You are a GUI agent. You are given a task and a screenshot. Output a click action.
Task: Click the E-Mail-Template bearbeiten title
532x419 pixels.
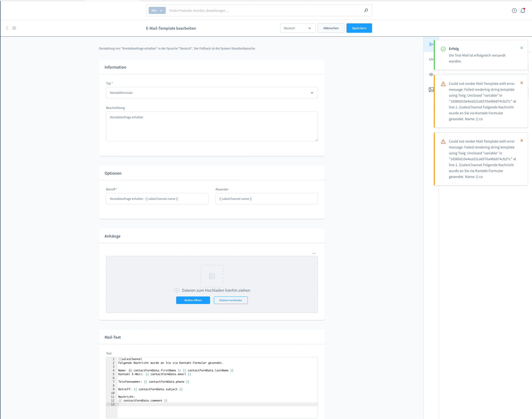pos(171,28)
